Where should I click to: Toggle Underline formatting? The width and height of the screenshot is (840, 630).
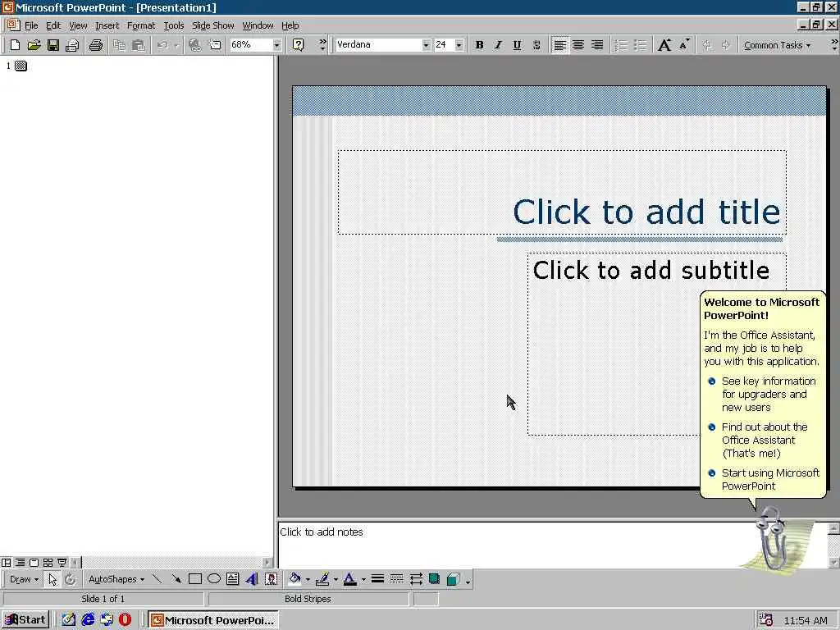517,45
